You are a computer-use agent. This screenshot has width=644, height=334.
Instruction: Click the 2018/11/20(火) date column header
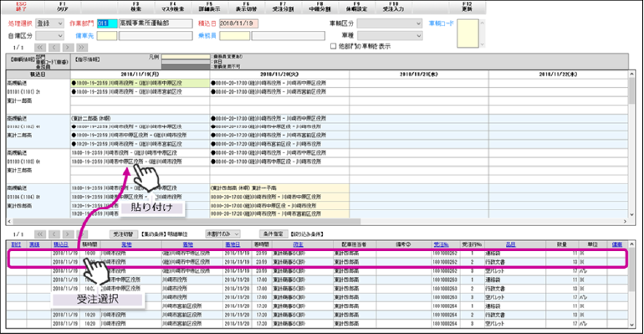tap(279, 75)
